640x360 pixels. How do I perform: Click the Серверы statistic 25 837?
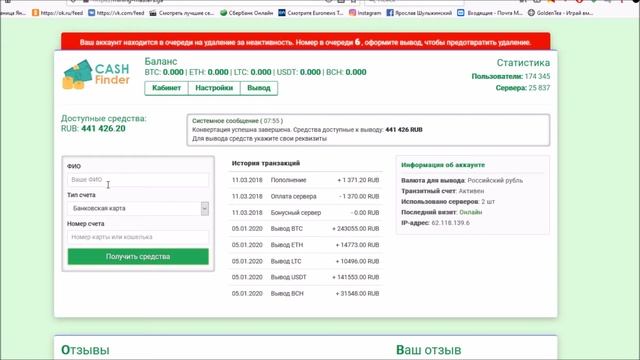tap(539, 88)
